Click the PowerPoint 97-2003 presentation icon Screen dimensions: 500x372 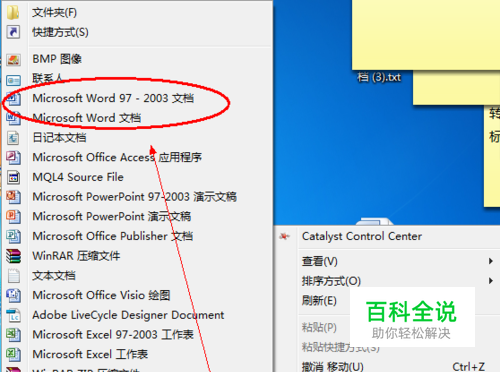click(x=13, y=197)
